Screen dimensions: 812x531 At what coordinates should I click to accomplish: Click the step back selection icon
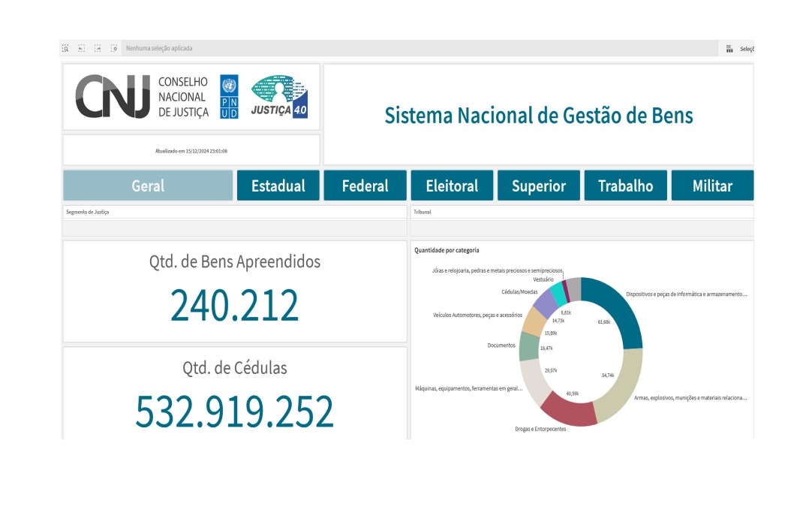coord(81,48)
